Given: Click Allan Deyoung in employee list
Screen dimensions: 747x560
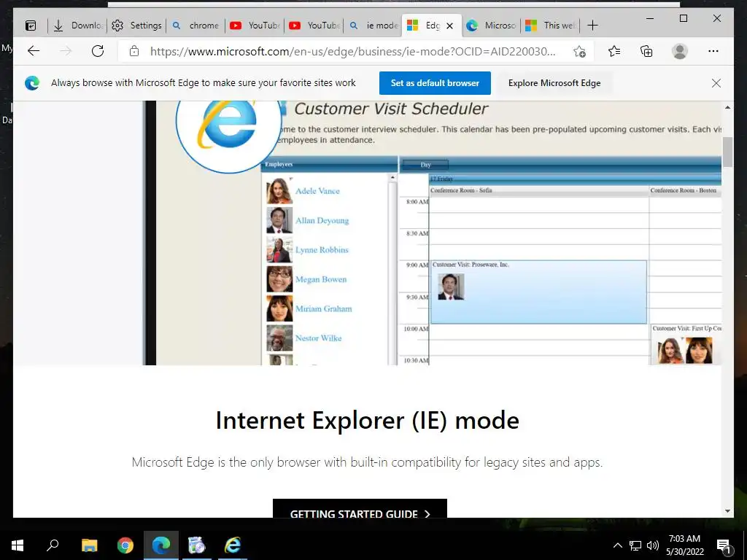Looking at the screenshot, I should tap(322, 220).
